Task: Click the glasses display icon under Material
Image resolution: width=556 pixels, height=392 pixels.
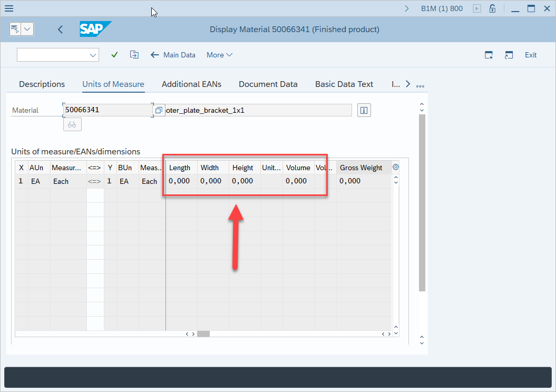Action: (72, 124)
